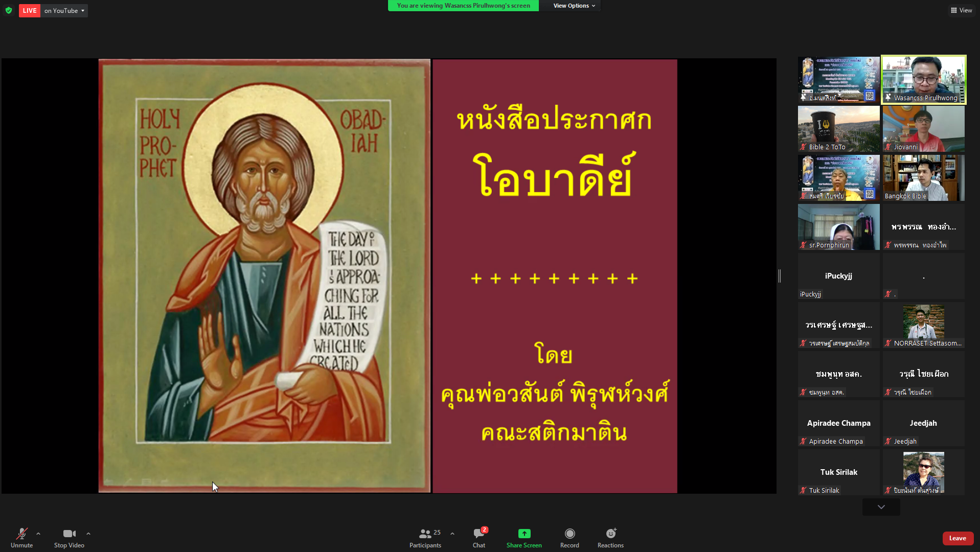Select iPuckyjj participant tile
Viewport: 980px width, 552px height.
coord(838,275)
